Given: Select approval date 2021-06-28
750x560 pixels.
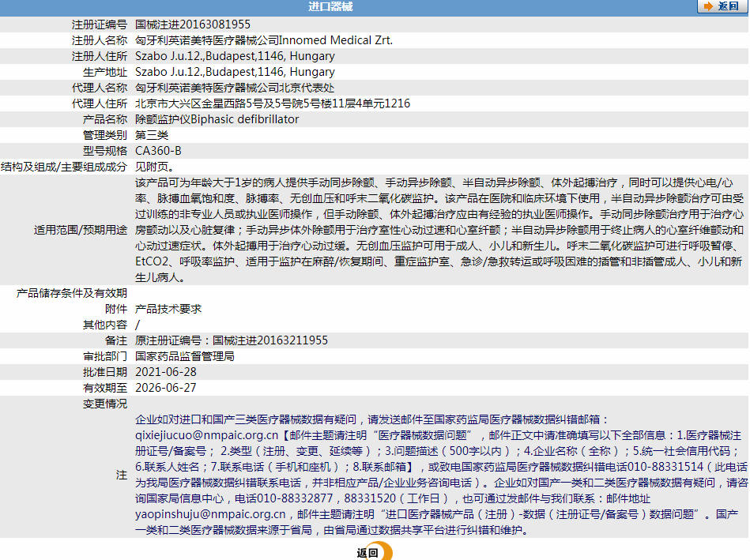Looking at the screenshot, I should pyautogui.click(x=166, y=372).
